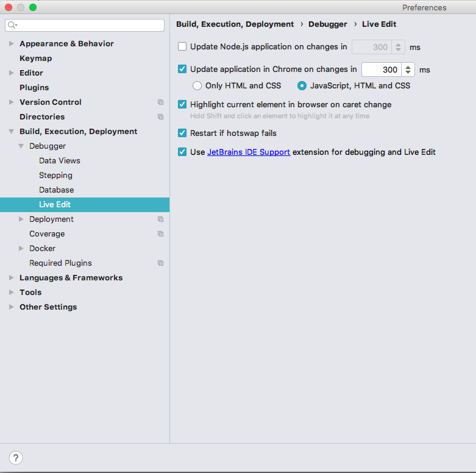This screenshot has width=476, height=473.
Task: Collapse the Debugger tree node
Action: tap(21, 146)
